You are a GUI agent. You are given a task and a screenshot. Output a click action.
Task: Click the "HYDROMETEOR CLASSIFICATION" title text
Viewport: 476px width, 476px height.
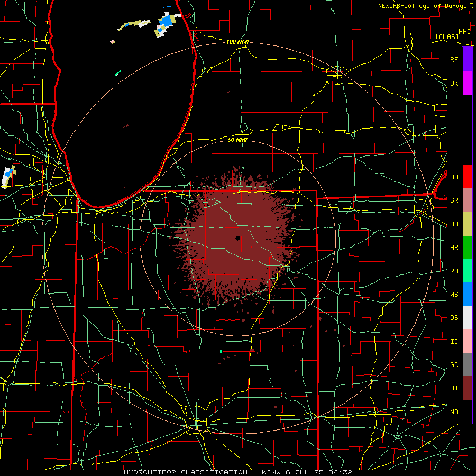186,472
